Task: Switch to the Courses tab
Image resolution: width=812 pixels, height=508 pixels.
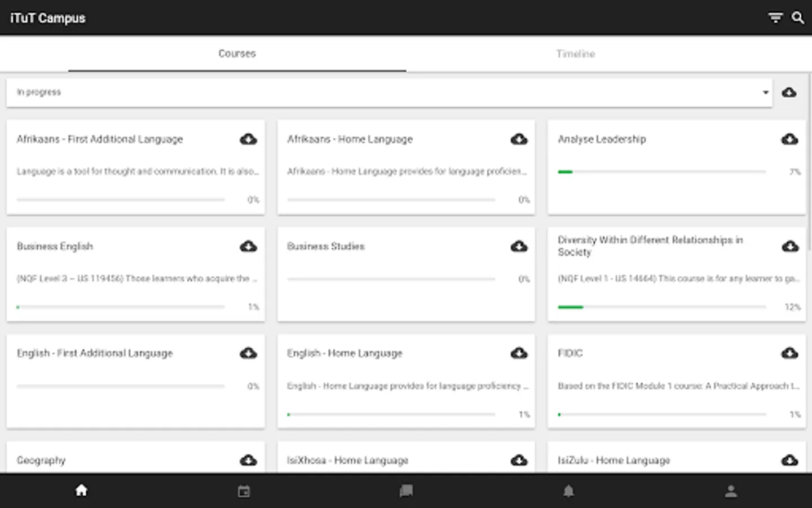Action: 237,54
